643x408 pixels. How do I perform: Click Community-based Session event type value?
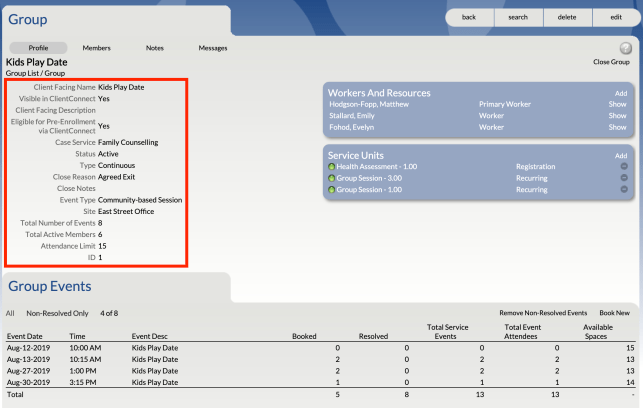140,200
